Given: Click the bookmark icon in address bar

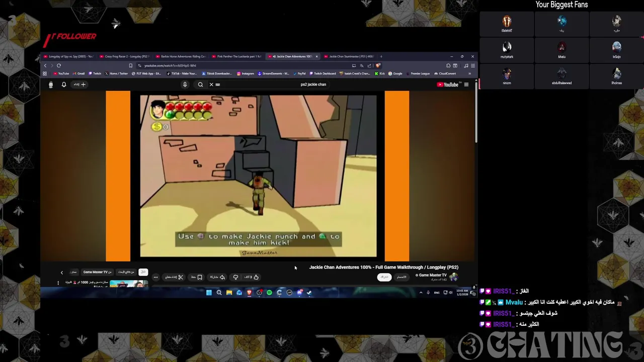Looking at the screenshot, I should [131, 65].
